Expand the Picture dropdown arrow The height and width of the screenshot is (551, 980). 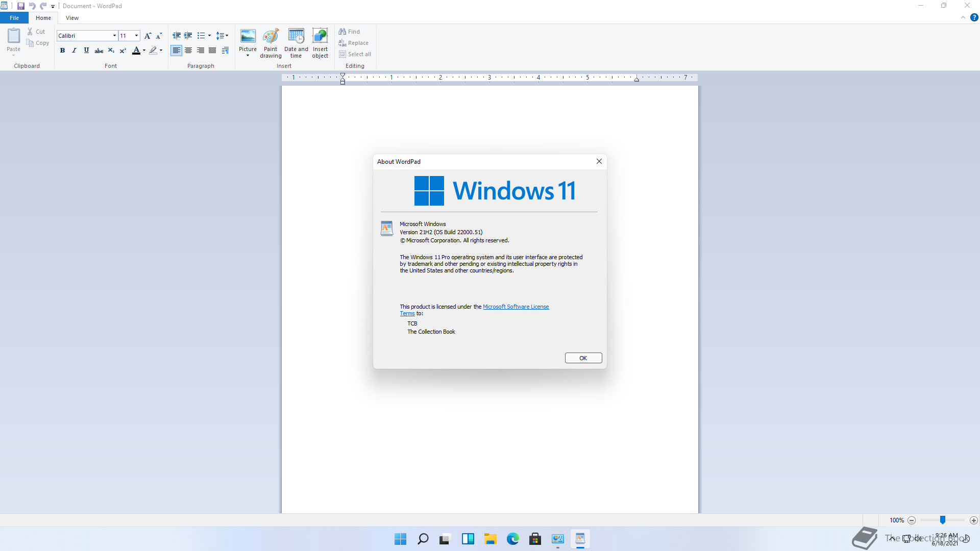coord(248,56)
